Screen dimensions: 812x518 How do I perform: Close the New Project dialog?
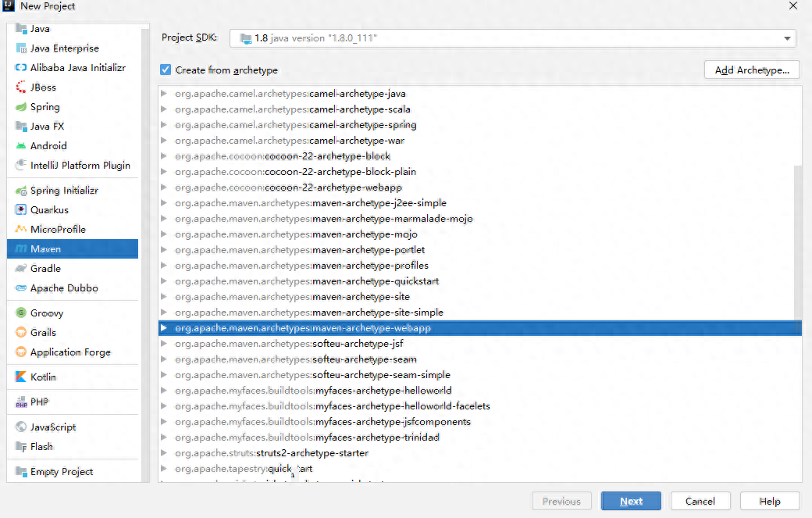(x=792, y=5)
